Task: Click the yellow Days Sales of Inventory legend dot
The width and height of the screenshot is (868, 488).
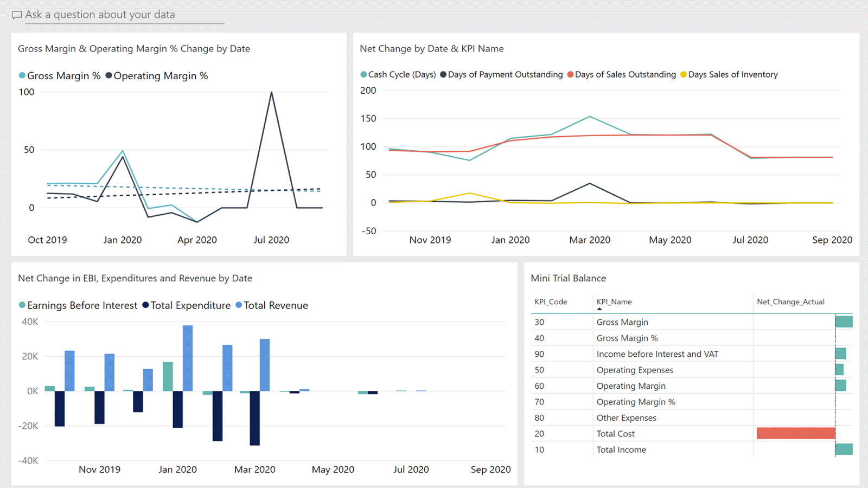Action: (684, 74)
